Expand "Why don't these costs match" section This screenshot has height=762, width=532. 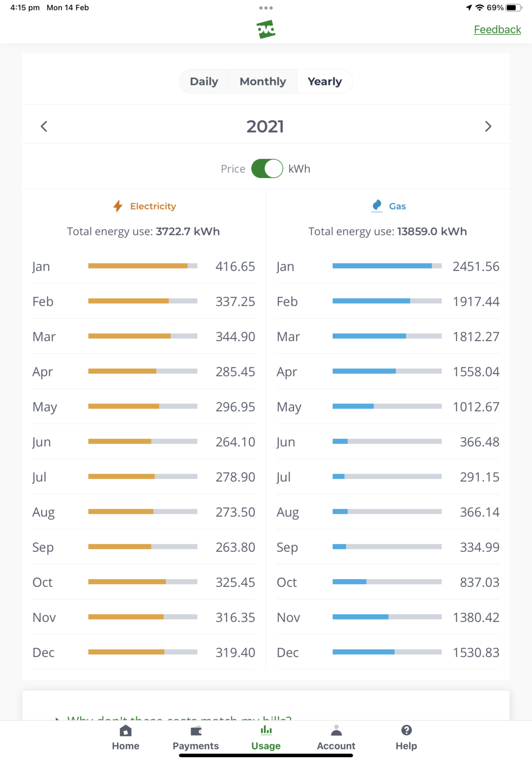point(178,717)
